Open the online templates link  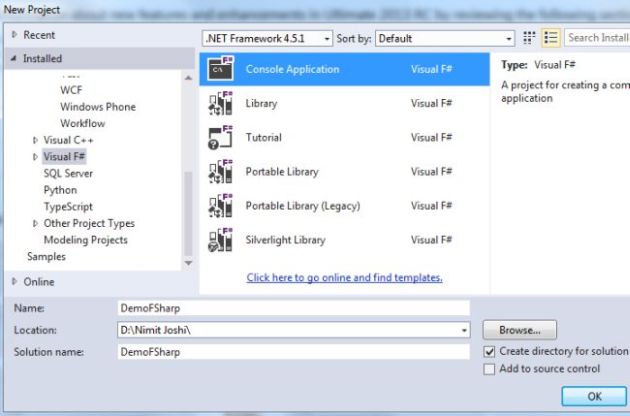(344, 277)
